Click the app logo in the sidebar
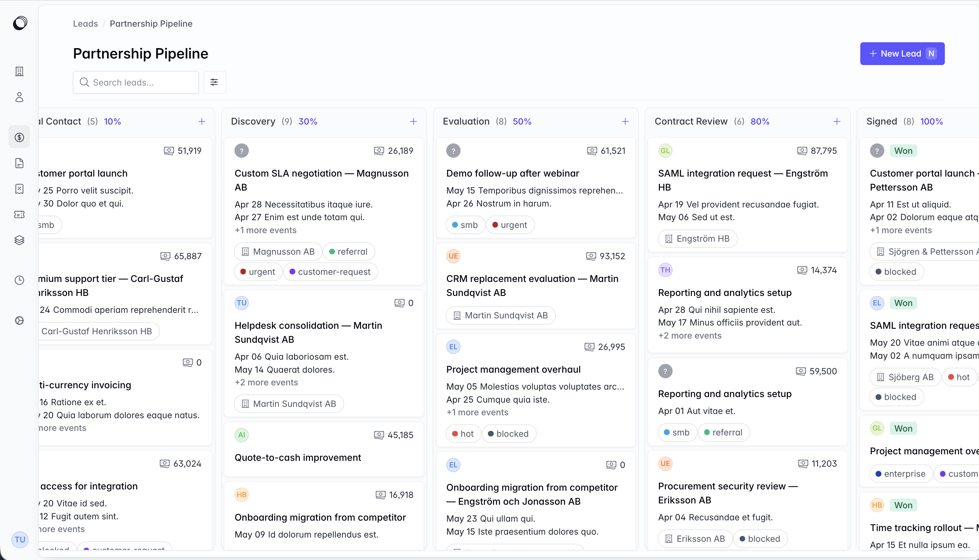The image size is (979, 560). pyautogui.click(x=20, y=23)
